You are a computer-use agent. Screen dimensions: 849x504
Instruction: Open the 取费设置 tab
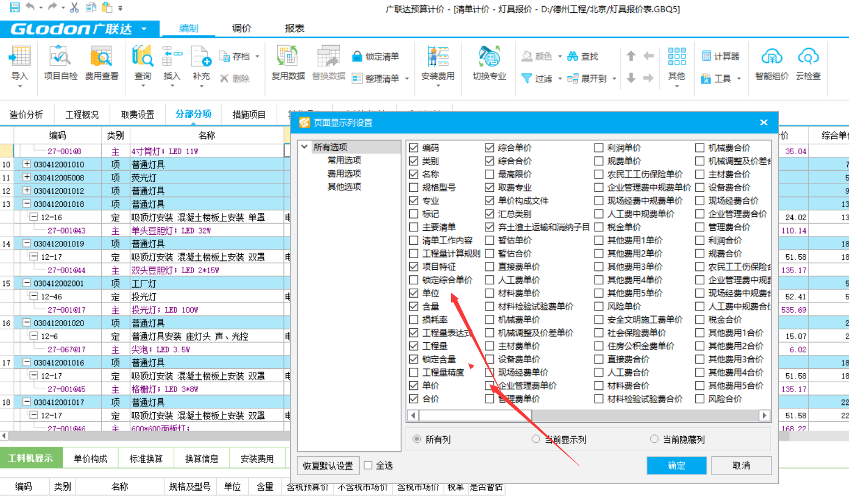click(138, 115)
